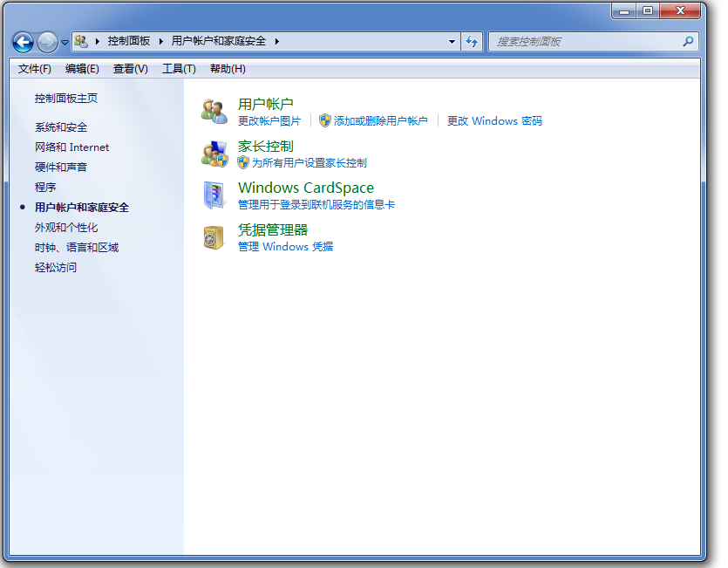Image resolution: width=728 pixels, height=568 pixels.
Task: Click the 用户帐户和家庭安全 breadcrumb
Action: [218, 41]
